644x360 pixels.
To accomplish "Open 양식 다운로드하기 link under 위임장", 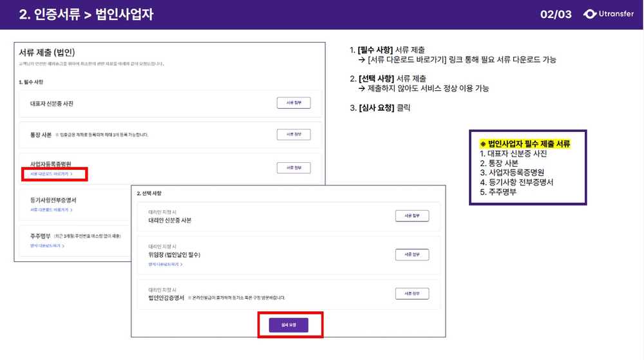I will (x=166, y=264).
